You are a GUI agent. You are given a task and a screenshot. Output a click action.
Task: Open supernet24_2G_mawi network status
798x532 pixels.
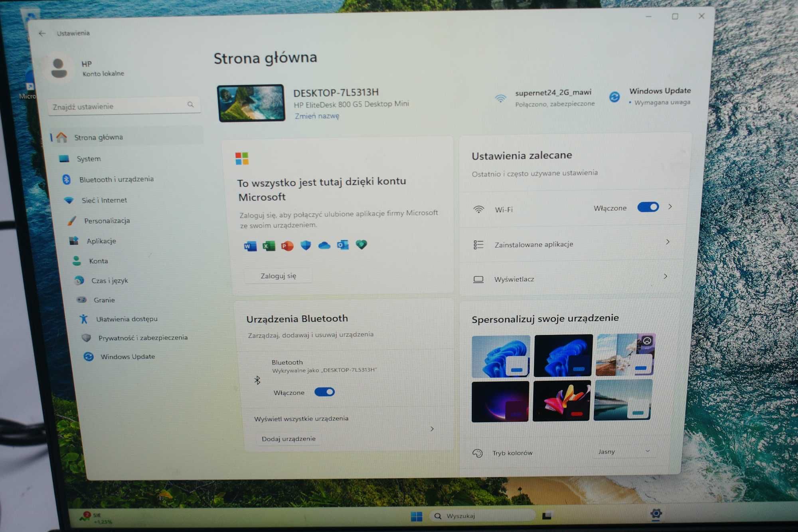545,98
